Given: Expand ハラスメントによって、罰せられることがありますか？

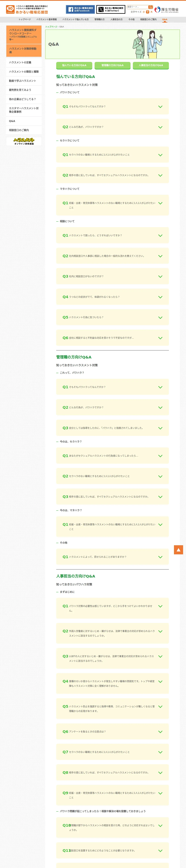Looking at the screenshot, I should coord(112,557).
